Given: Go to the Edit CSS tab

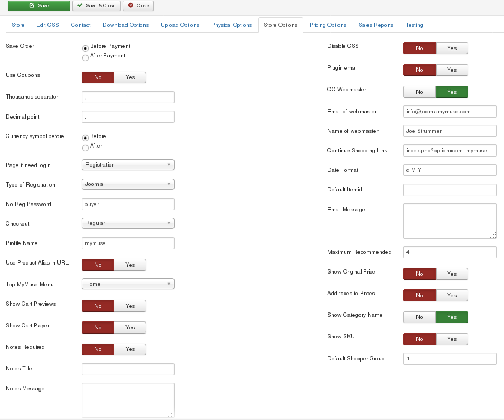Looking at the screenshot, I should (x=47, y=25).
